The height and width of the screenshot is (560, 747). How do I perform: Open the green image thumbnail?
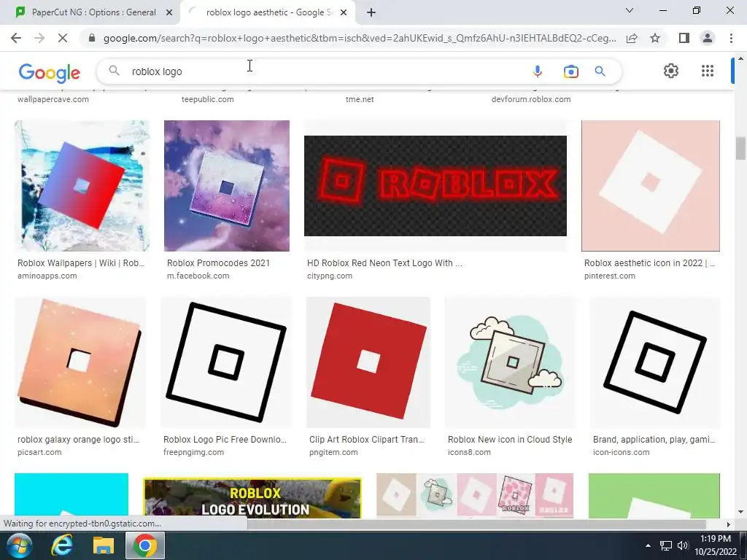click(x=654, y=495)
